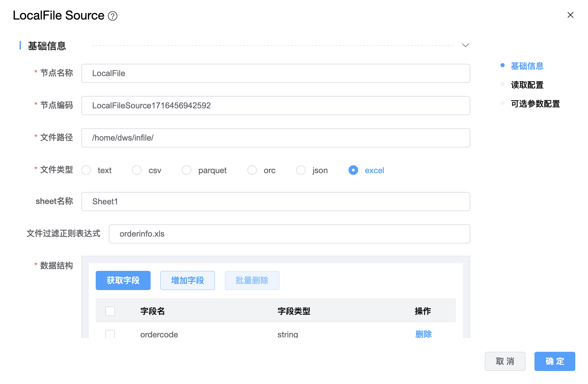
Task: Click the help question mark icon
Action: pos(113,16)
